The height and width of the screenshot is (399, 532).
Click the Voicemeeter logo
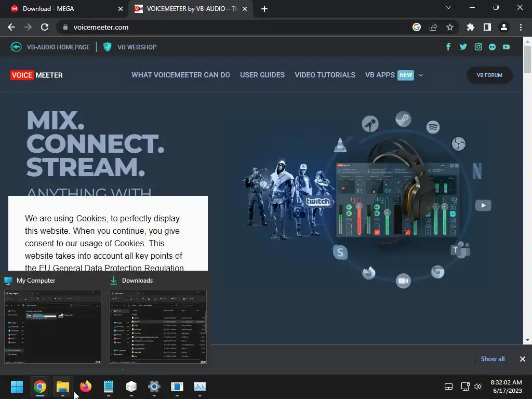click(x=37, y=75)
